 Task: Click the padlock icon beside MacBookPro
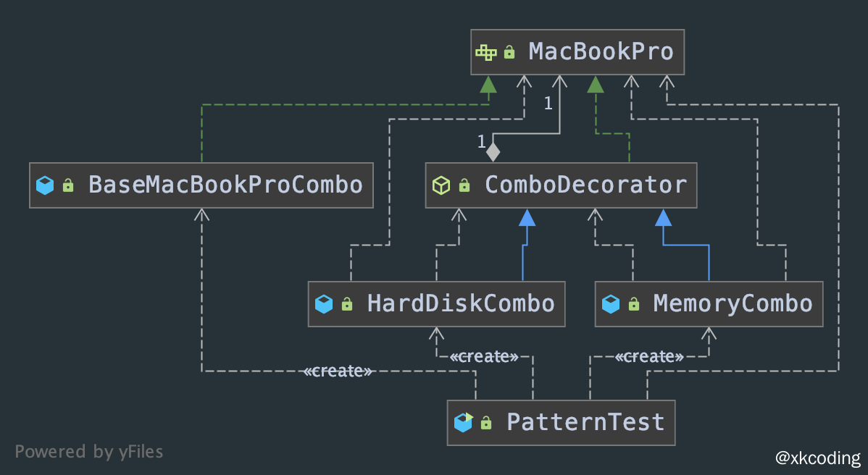pos(509,51)
